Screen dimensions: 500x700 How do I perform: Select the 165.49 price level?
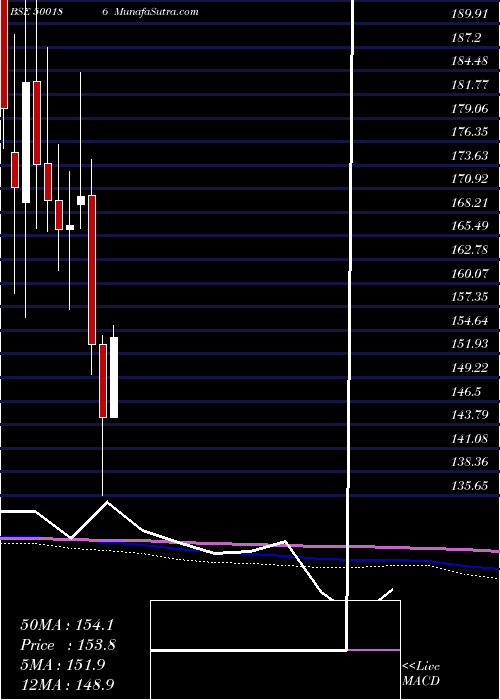click(x=470, y=226)
